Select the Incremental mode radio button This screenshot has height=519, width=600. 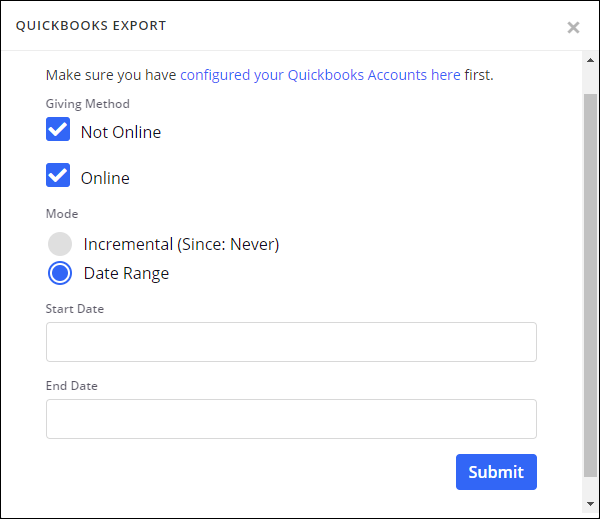click(60, 244)
